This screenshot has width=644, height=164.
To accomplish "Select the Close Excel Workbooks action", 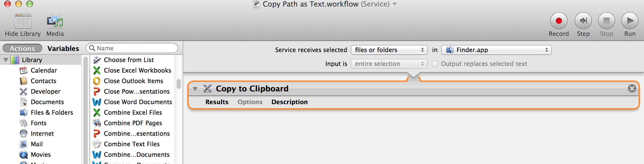I will click(x=138, y=70).
